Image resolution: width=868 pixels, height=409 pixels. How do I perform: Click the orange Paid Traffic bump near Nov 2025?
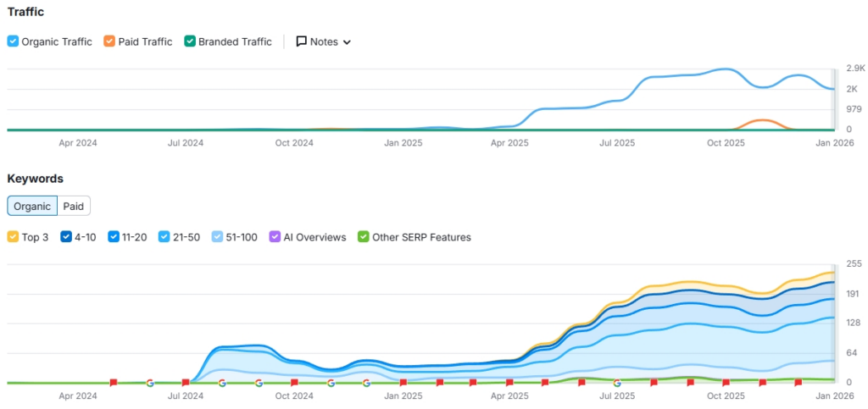[x=763, y=120]
